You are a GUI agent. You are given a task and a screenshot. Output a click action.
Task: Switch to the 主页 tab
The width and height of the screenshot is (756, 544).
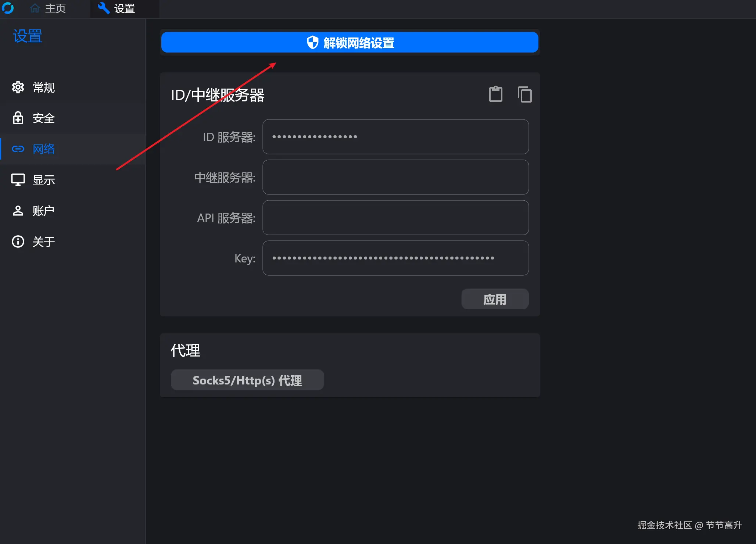point(48,8)
